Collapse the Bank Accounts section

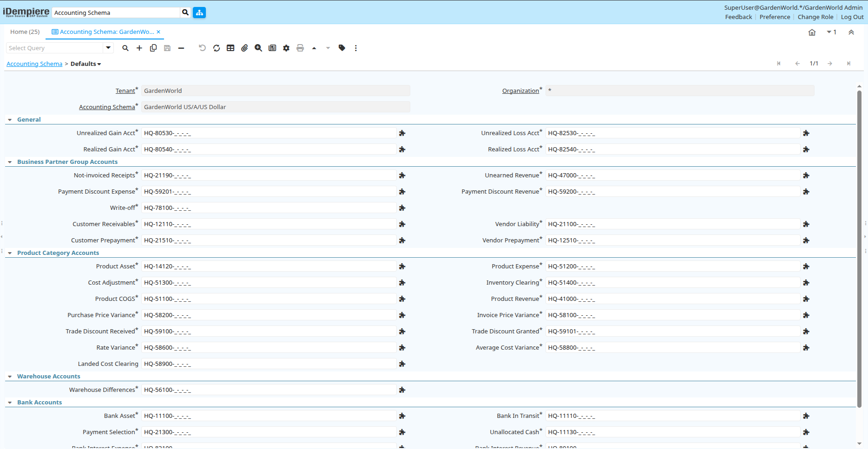click(10, 402)
